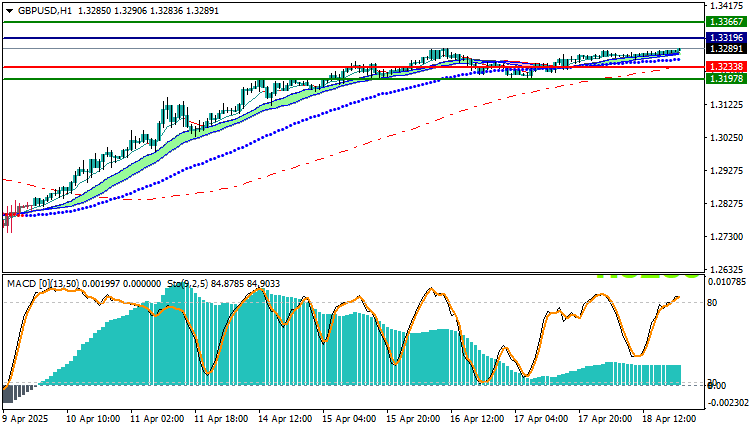Click the 9 Apr 2025 date label
Screen dimensions: 750x430
25,419
